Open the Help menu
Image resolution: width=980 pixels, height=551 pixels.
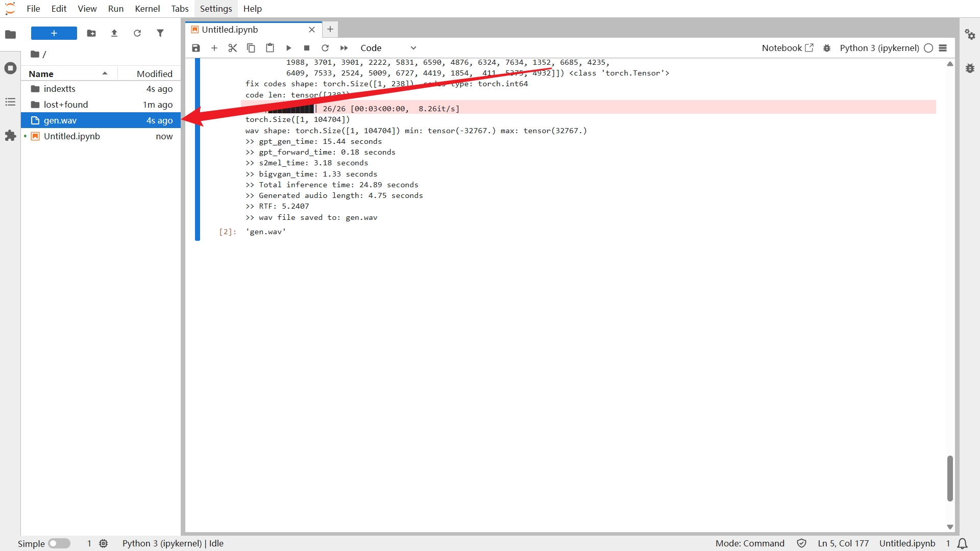(x=253, y=9)
